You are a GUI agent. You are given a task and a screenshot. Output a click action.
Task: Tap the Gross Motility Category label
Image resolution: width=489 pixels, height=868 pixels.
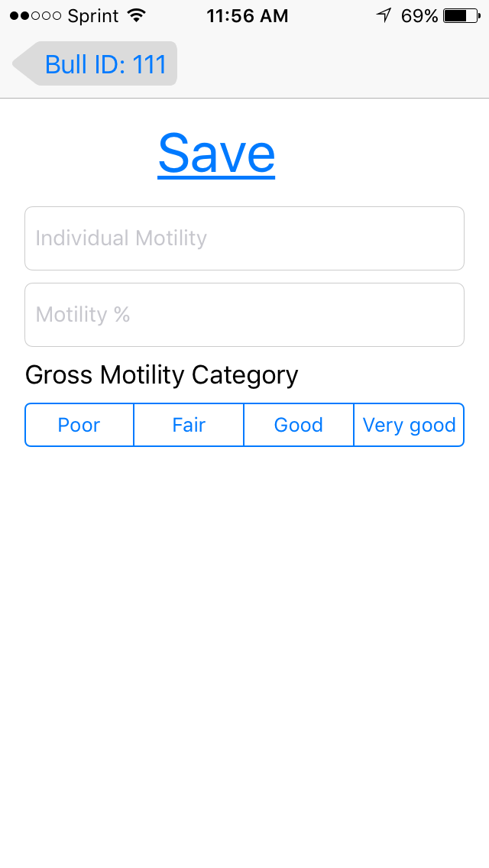162,375
